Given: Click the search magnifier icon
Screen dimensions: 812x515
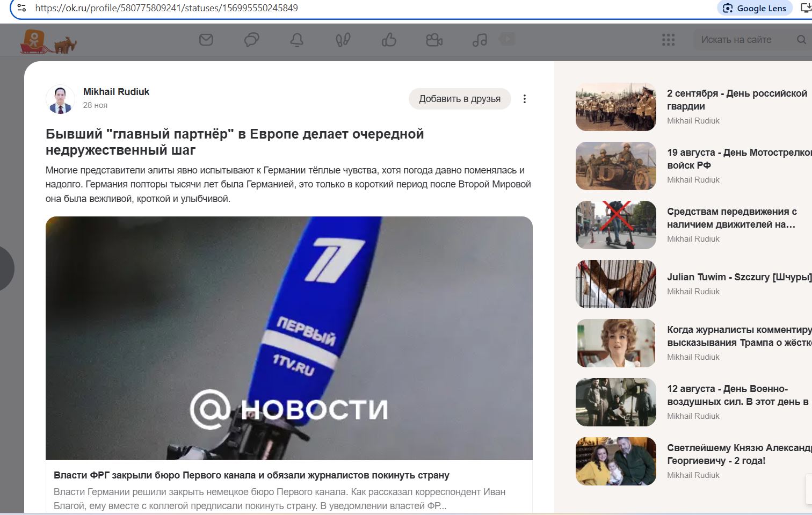Looking at the screenshot, I should click(801, 40).
